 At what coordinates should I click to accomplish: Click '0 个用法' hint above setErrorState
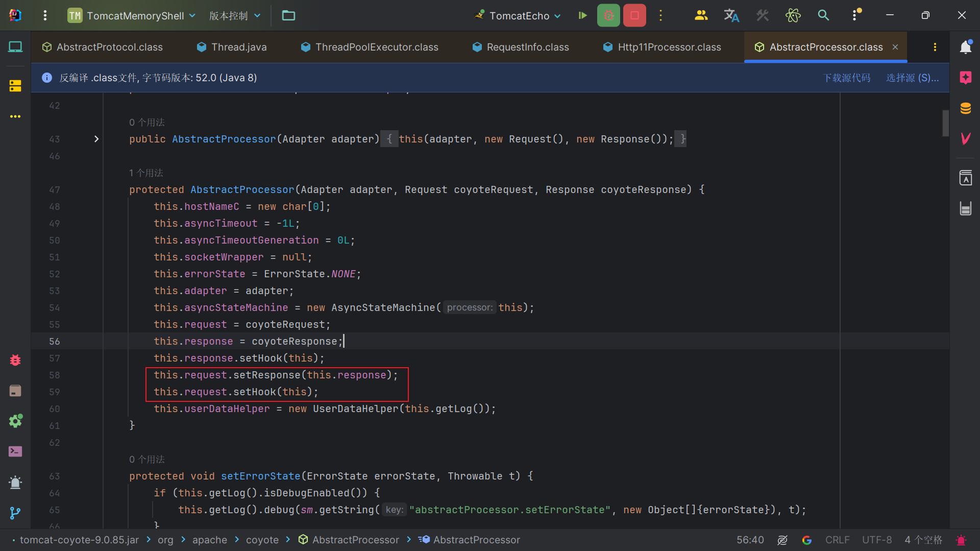coord(146,459)
